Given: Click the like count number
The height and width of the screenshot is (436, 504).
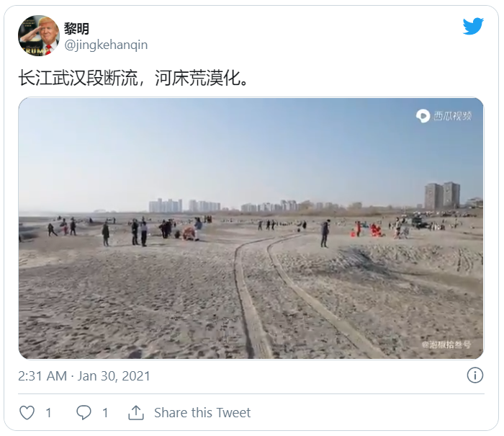Looking at the screenshot, I should pyautogui.click(x=48, y=413).
